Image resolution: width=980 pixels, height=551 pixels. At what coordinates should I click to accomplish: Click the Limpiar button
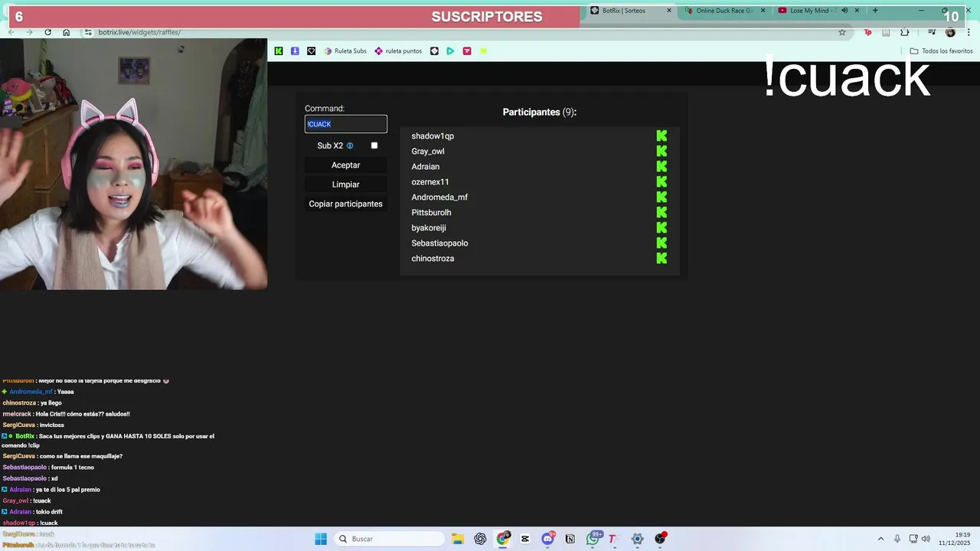(345, 184)
